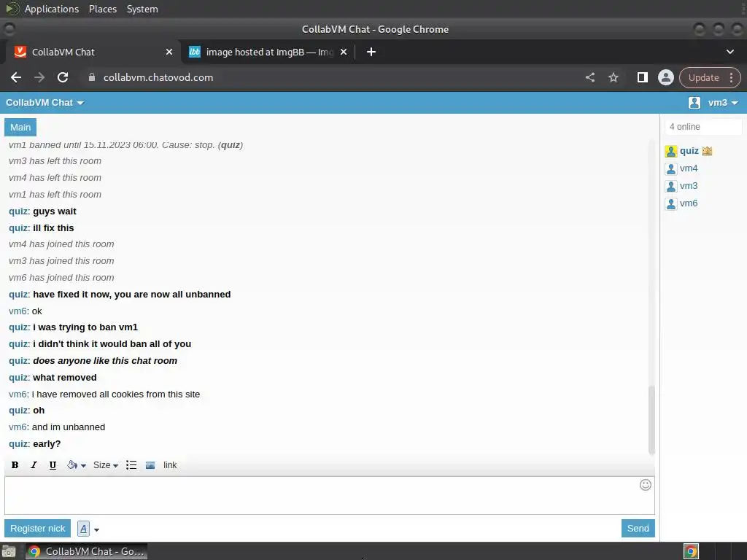Viewport: 747px width, 560px height.
Task: Open the vm3 user menu dropdown
Action: (x=723, y=103)
